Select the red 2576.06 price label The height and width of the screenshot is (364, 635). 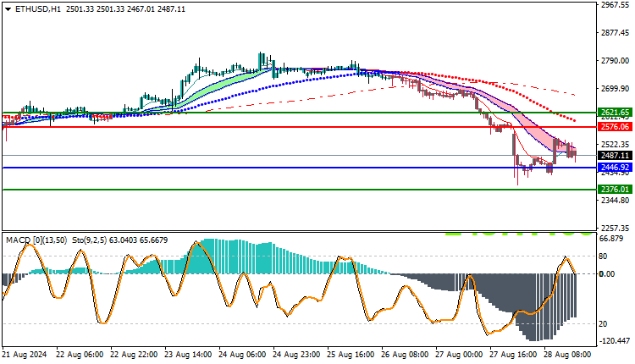tap(615, 127)
